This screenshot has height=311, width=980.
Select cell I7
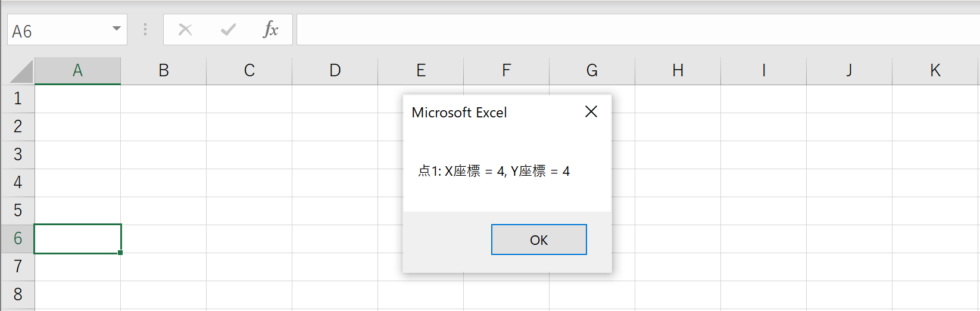pos(764,267)
